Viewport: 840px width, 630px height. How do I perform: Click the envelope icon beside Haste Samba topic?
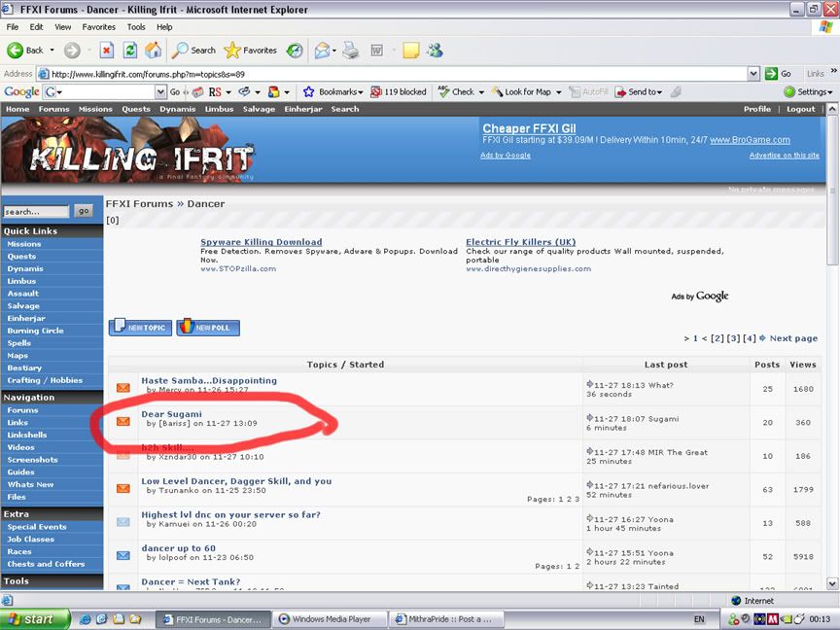click(123, 388)
